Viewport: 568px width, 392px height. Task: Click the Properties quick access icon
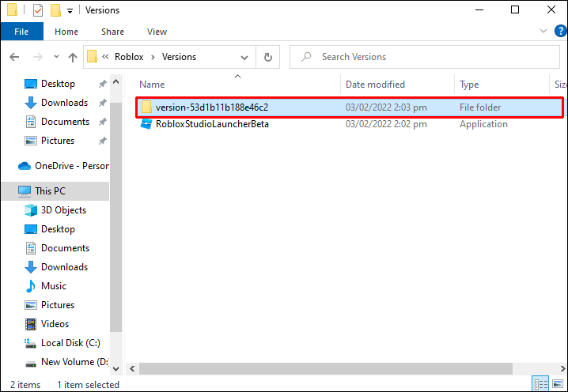38,10
